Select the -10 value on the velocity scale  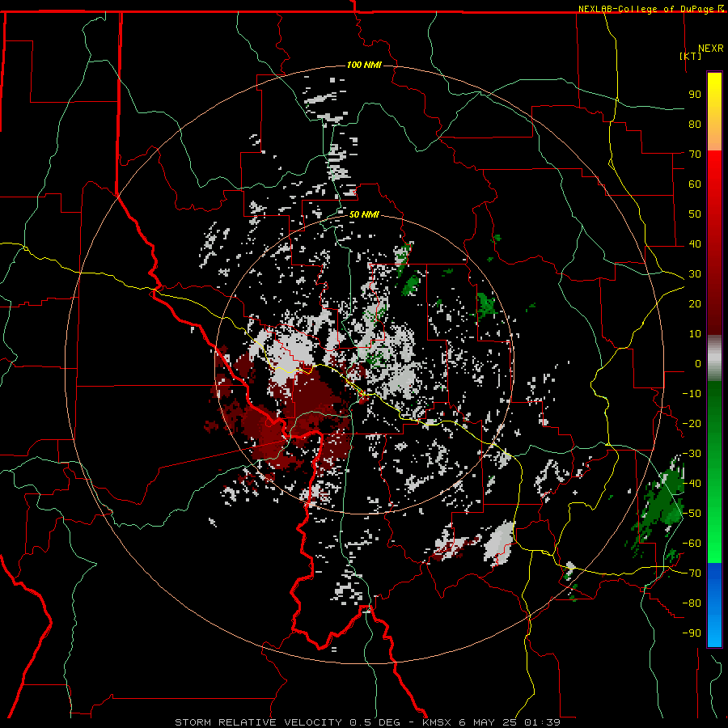[x=692, y=394]
